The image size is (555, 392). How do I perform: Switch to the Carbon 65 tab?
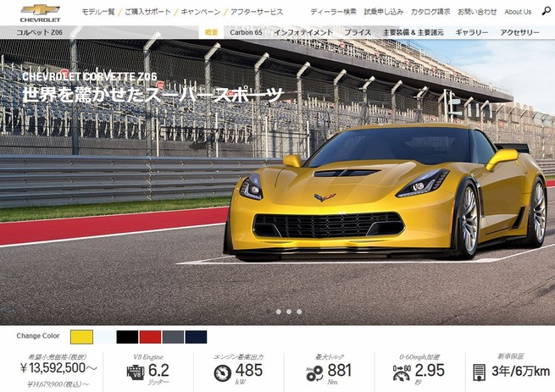246,32
